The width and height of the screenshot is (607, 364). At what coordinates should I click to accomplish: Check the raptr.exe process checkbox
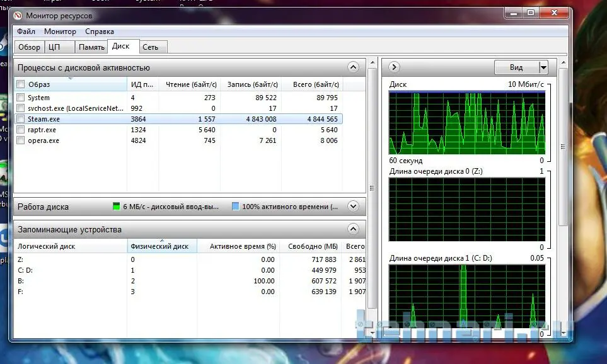21,130
